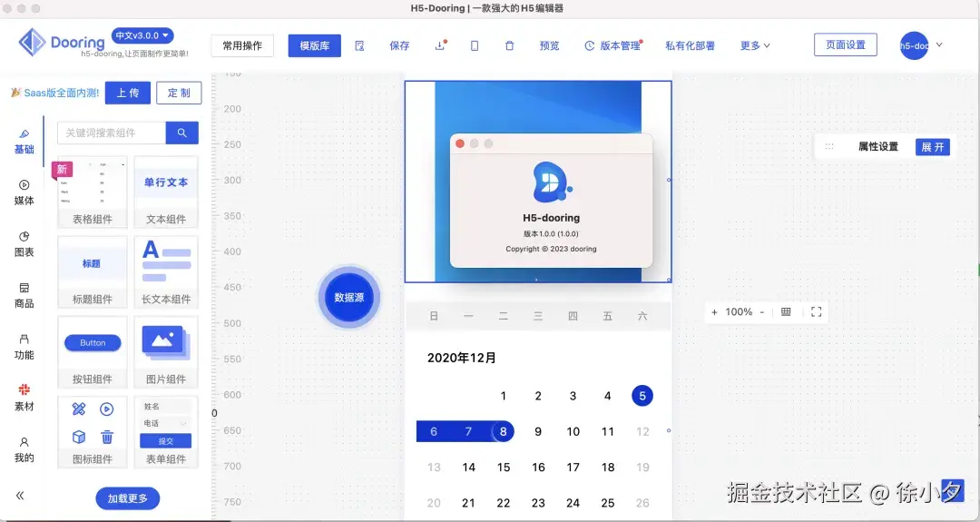
Task: Open the 模版库 template library
Action: (314, 45)
